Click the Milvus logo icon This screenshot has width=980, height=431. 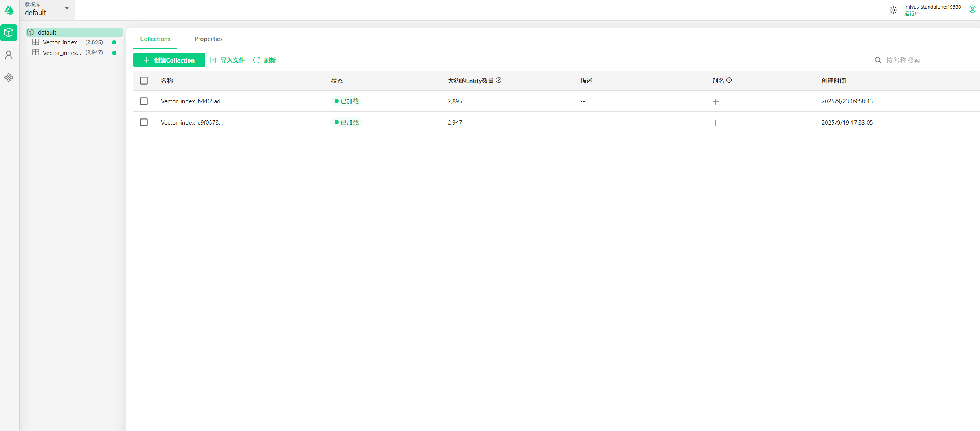pyautogui.click(x=9, y=10)
